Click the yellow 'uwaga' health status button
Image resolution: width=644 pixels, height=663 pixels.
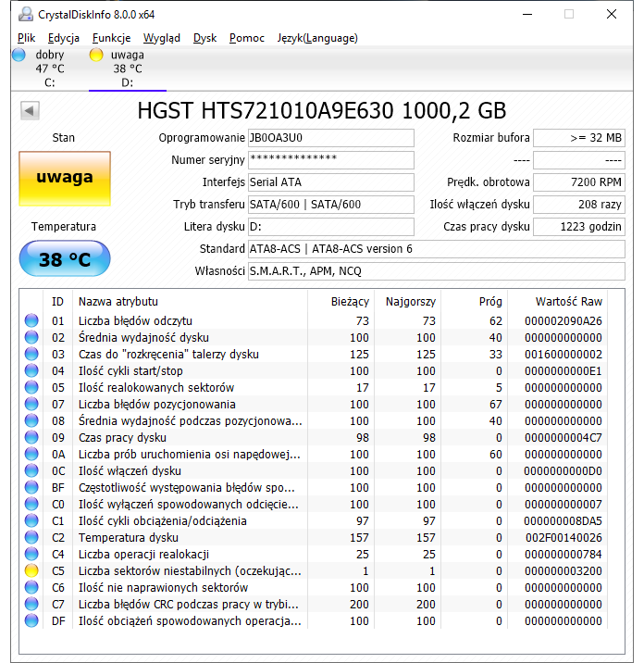point(65,177)
